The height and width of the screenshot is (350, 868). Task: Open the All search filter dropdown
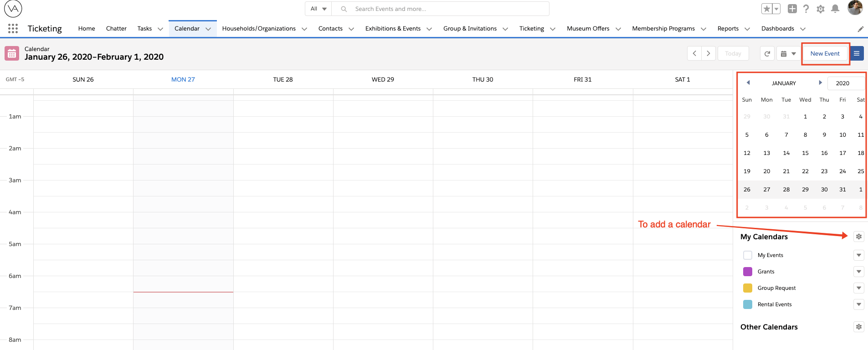(318, 9)
